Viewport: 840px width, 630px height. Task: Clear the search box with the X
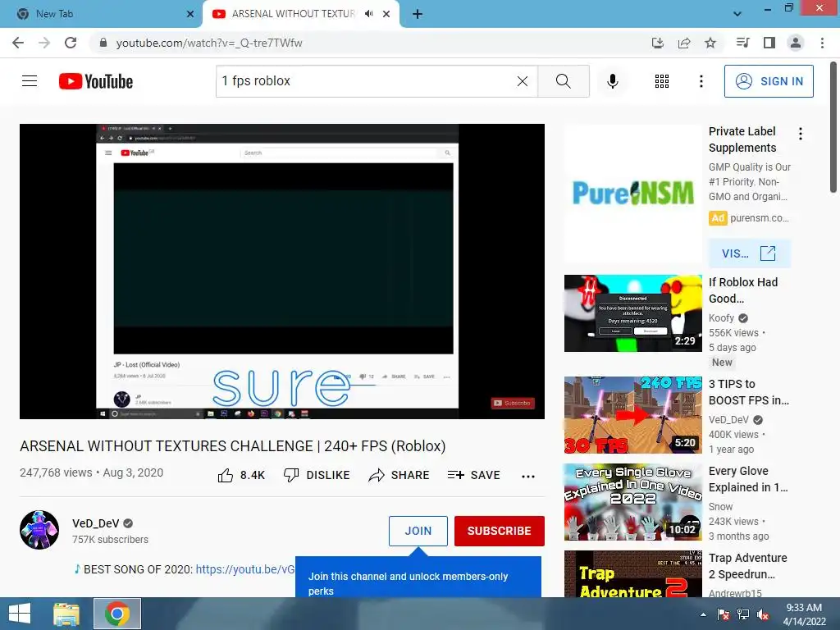point(523,81)
